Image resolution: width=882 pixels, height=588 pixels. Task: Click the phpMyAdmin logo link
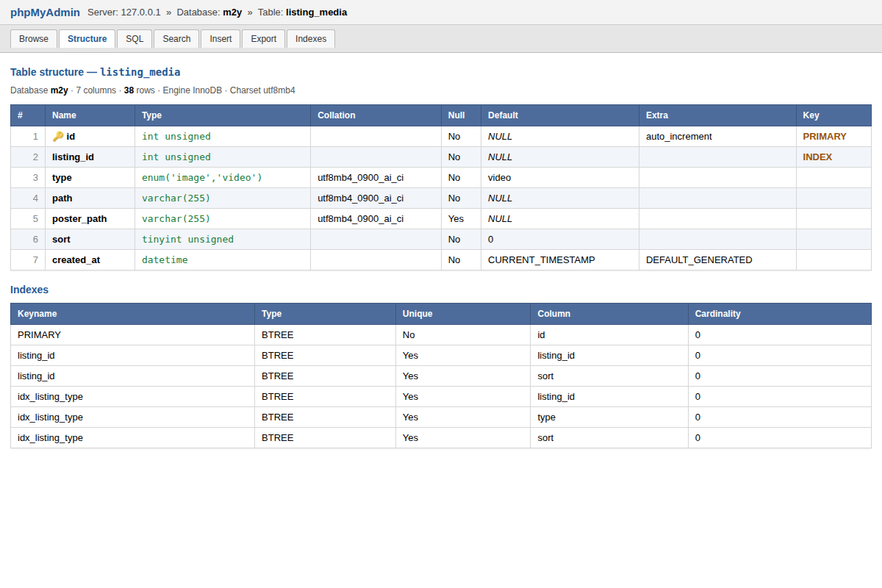click(x=45, y=12)
